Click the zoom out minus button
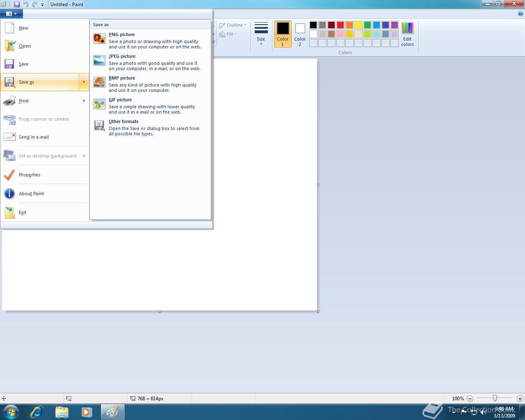 tap(470, 398)
